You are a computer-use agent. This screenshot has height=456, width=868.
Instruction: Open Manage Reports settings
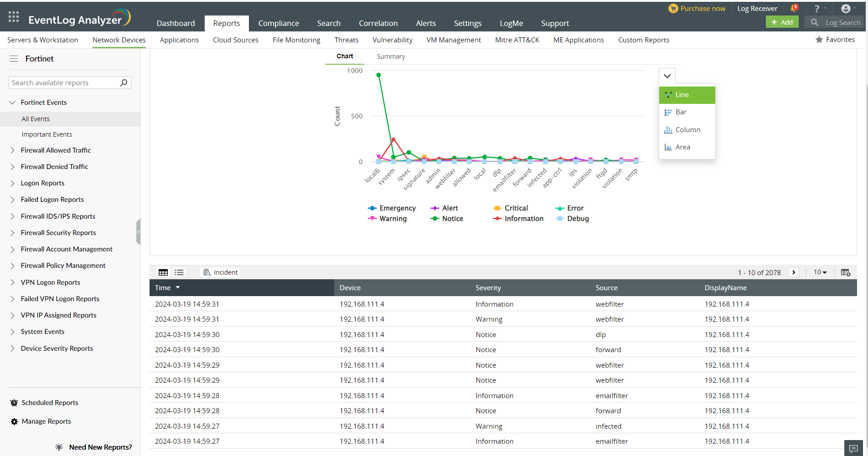point(14,421)
